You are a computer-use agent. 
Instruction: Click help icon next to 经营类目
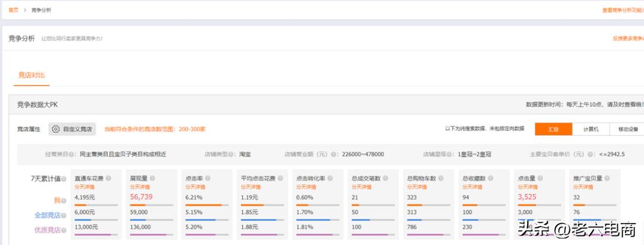coord(72,155)
